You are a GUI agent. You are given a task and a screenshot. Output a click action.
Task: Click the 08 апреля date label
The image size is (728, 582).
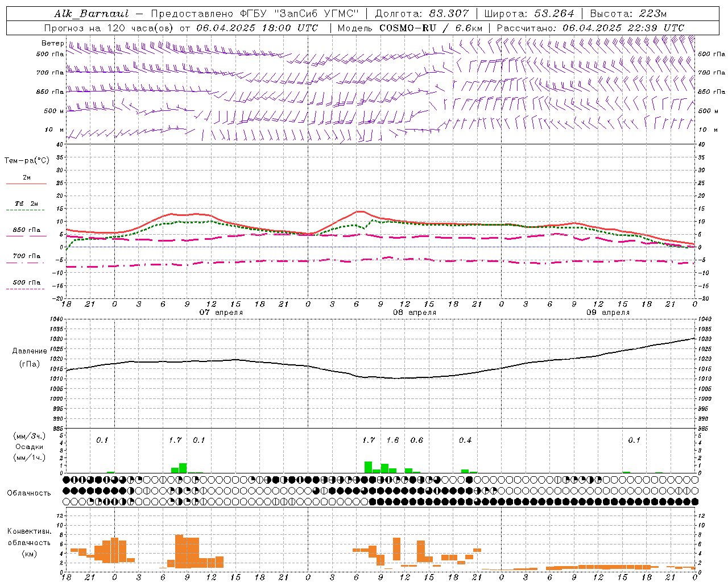pyautogui.click(x=415, y=312)
